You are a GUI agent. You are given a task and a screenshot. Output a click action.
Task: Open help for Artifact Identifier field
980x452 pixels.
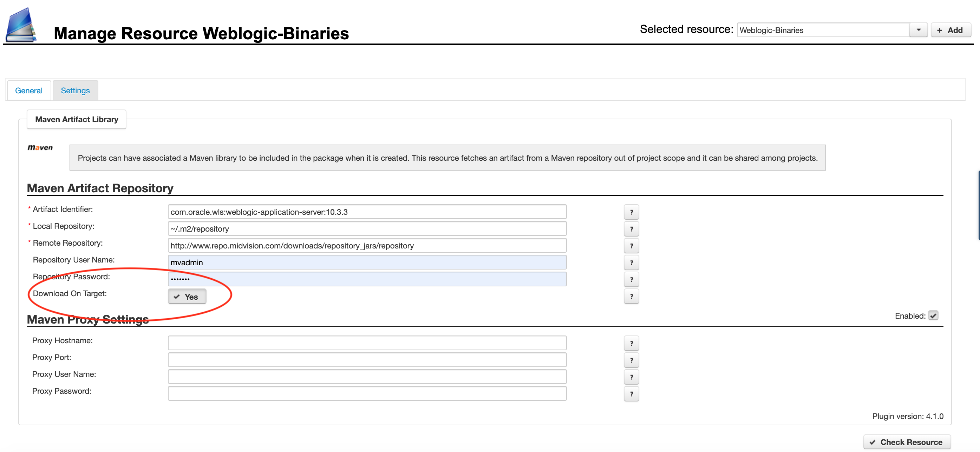point(631,212)
